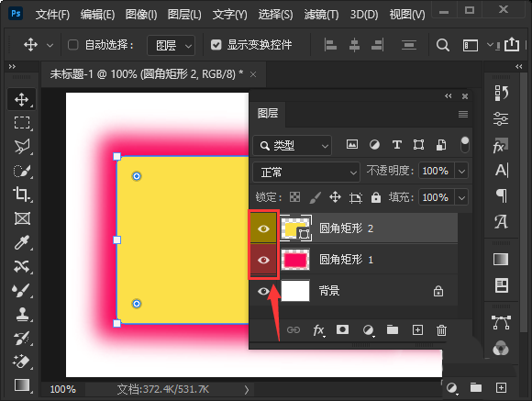Expand the 填充 slider arrow
The width and height of the screenshot is (532, 401).
(x=461, y=197)
